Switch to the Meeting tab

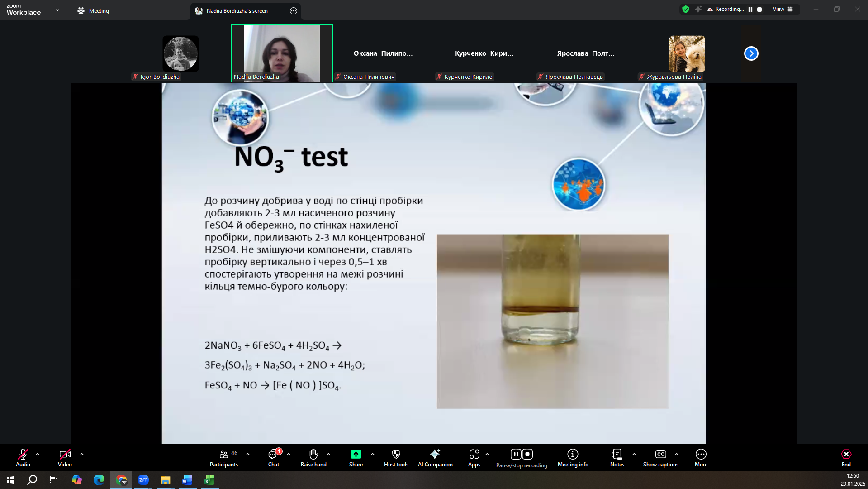point(93,11)
